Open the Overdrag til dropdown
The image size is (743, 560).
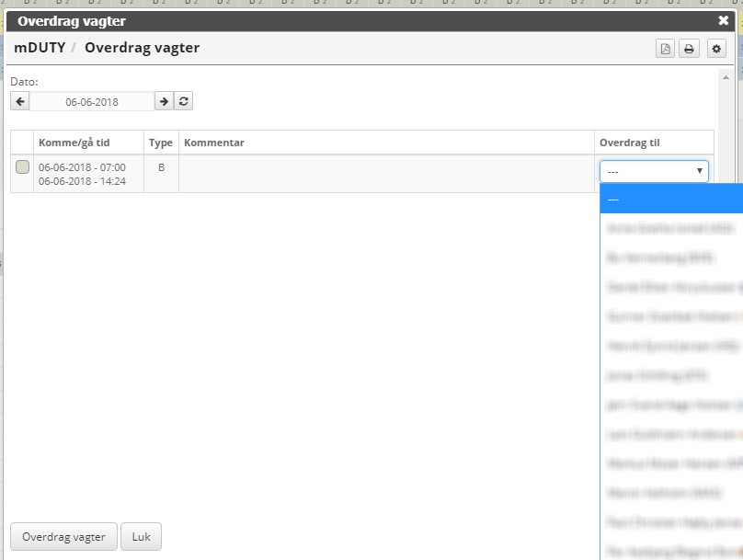pyautogui.click(x=654, y=171)
